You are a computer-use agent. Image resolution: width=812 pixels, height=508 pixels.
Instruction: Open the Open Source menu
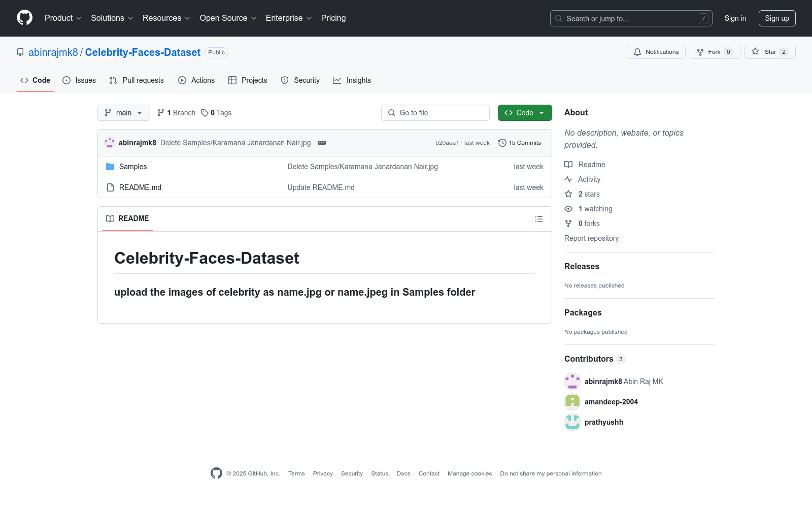click(228, 18)
